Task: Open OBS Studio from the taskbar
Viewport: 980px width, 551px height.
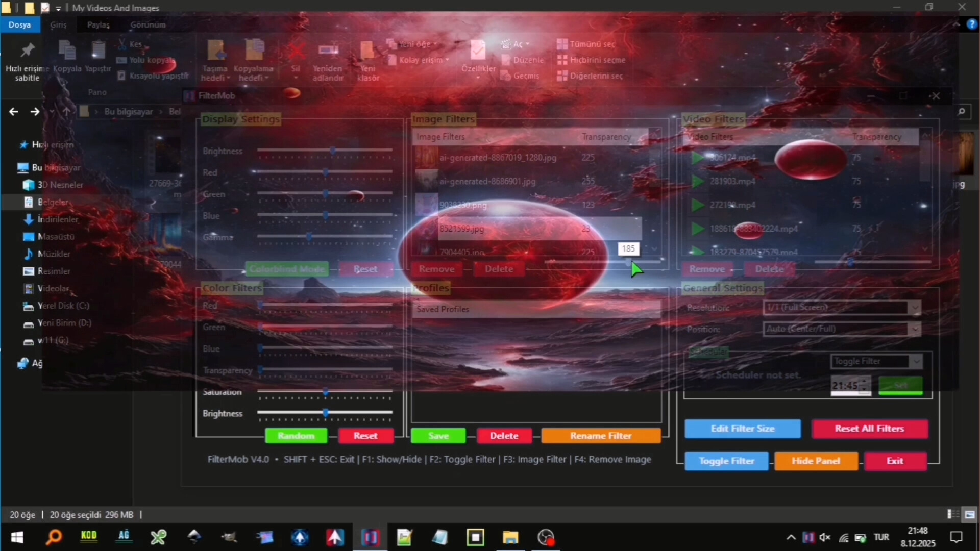Action: (546, 537)
